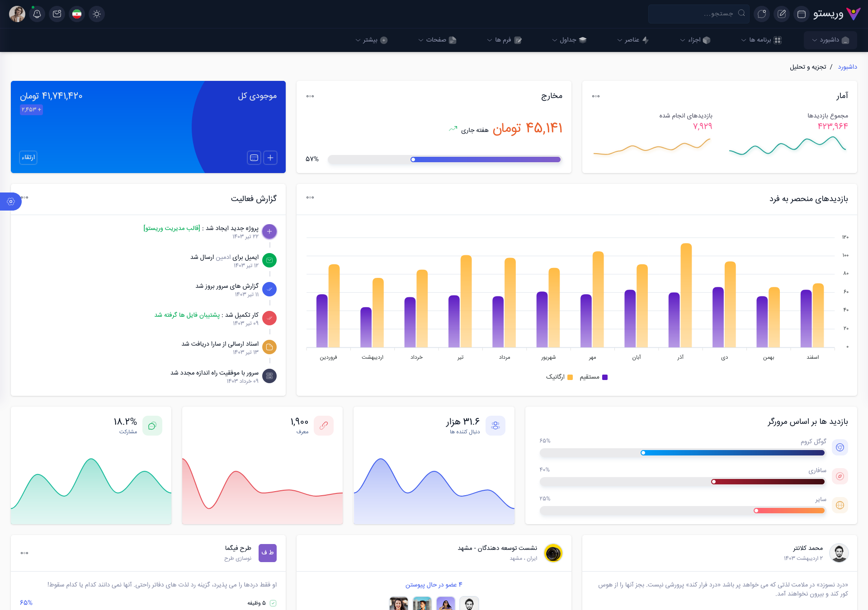Click the Safari browser icon
Viewport: 868px width, 610px height.
point(840,476)
